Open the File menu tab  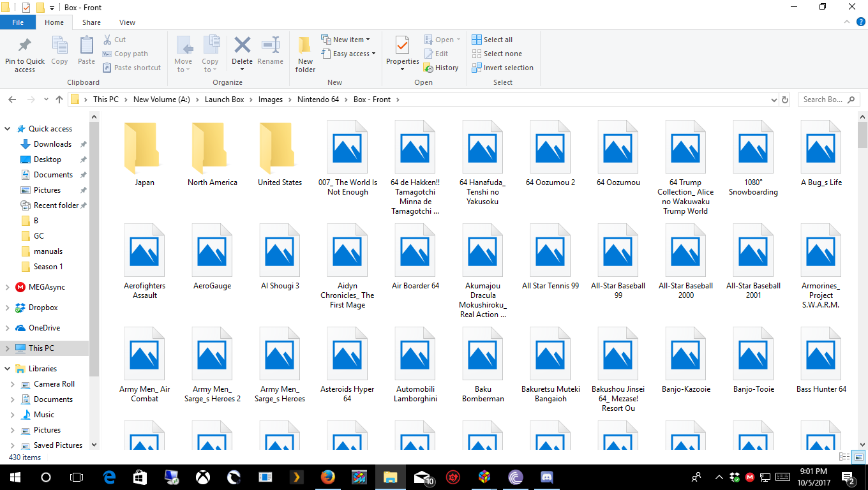click(x=18, y=22)
